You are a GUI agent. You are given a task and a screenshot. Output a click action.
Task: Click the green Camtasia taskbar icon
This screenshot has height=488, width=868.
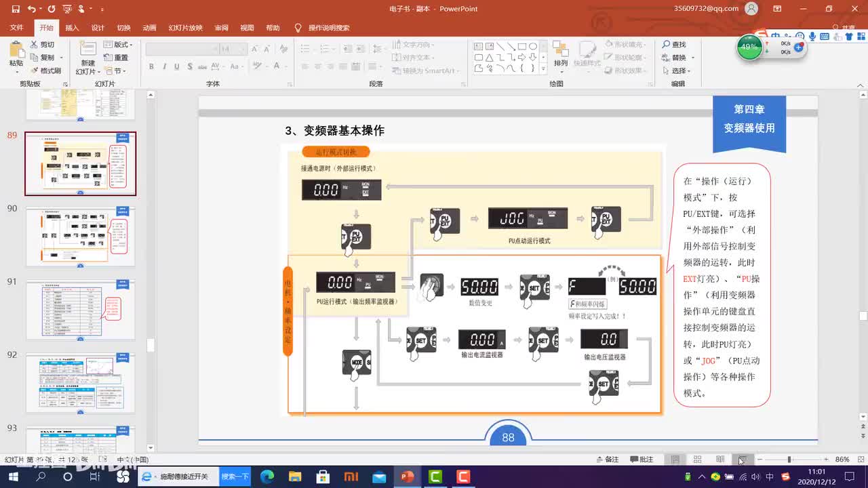point(435,476)
